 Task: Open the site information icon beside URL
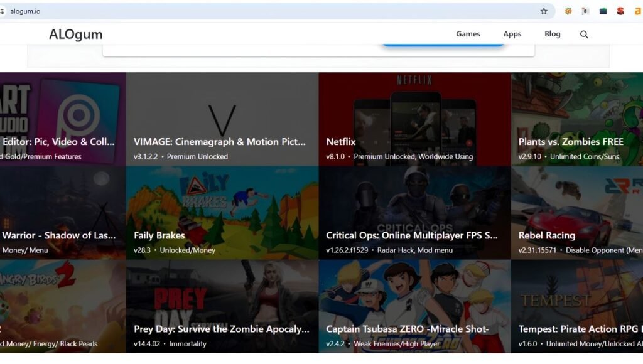(2, 11)
